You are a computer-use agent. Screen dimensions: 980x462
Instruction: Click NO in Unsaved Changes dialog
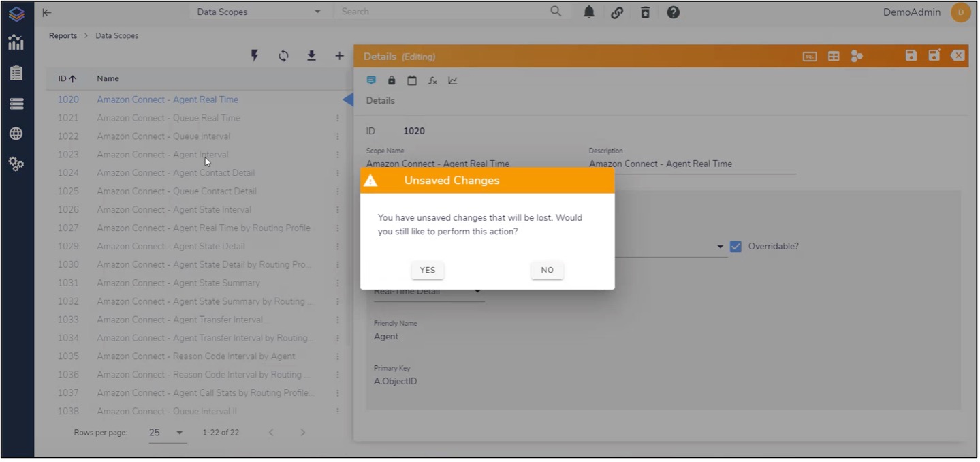[x=547, y=270]
